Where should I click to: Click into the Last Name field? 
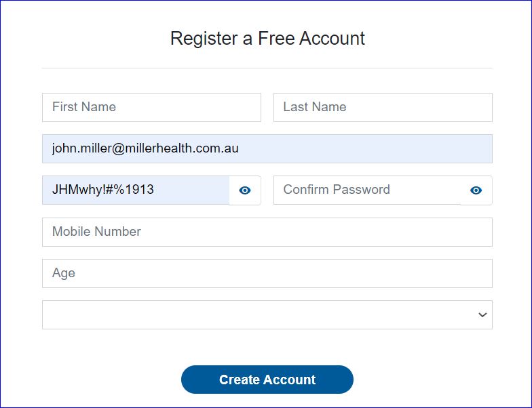(x=383, y=107)
